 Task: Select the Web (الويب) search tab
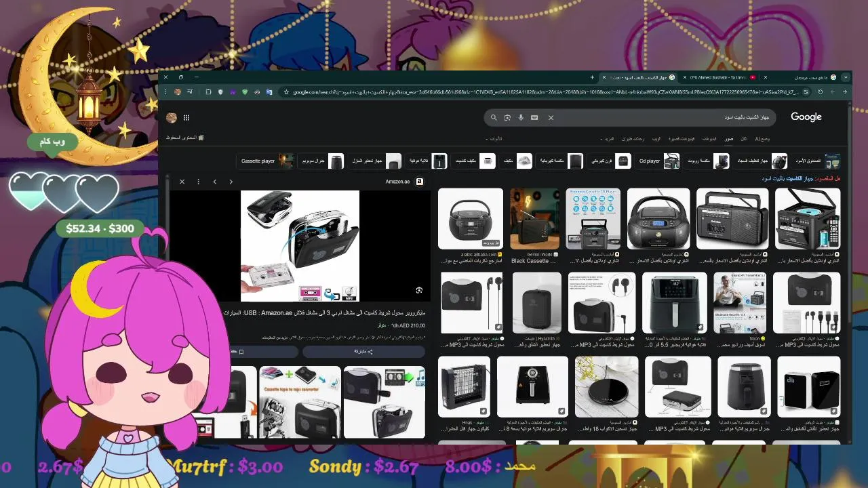point(656,138)
